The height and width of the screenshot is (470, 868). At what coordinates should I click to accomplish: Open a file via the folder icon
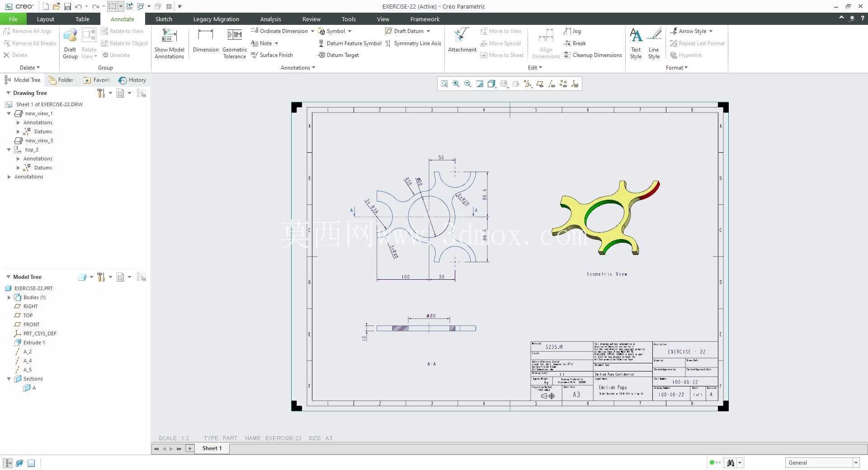pyautogui.click(x=56, y=6)
